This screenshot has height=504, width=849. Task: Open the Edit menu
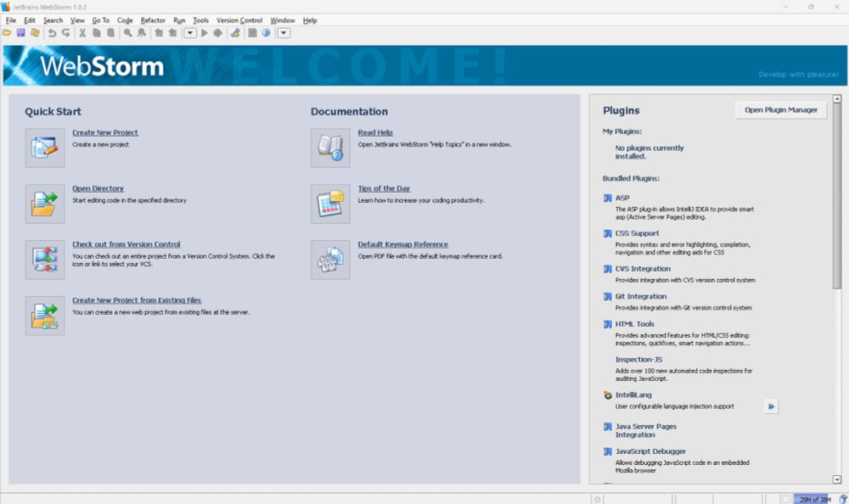29,20
